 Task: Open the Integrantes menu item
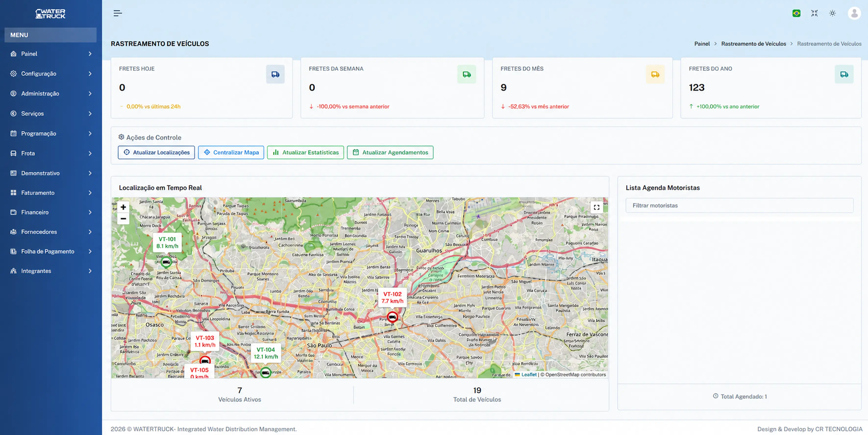[x=50, y=271]
